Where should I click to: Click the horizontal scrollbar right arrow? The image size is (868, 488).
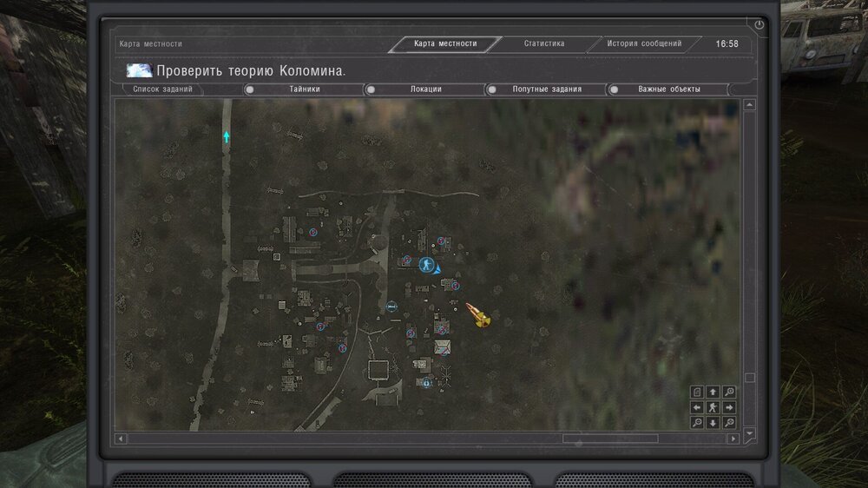click(x=733, y=439)
